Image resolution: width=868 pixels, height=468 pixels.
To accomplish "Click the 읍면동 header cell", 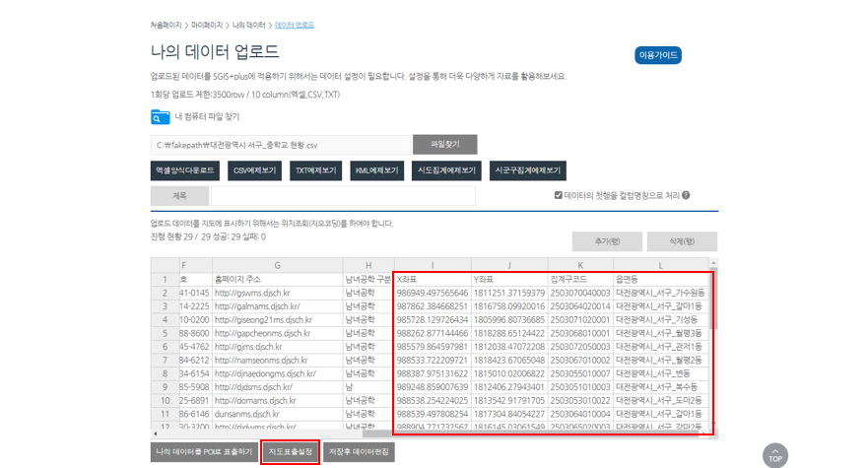I will tap(660, 279).
